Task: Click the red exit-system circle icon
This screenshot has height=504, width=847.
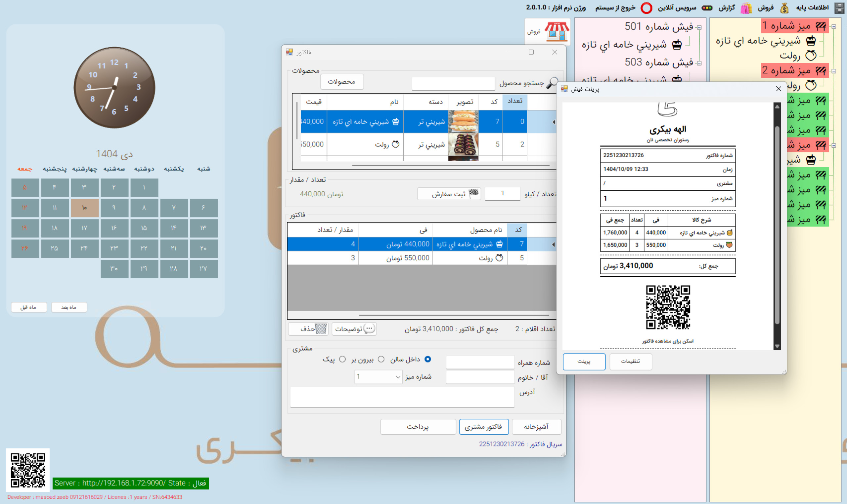Action: [x=646, y=8]
